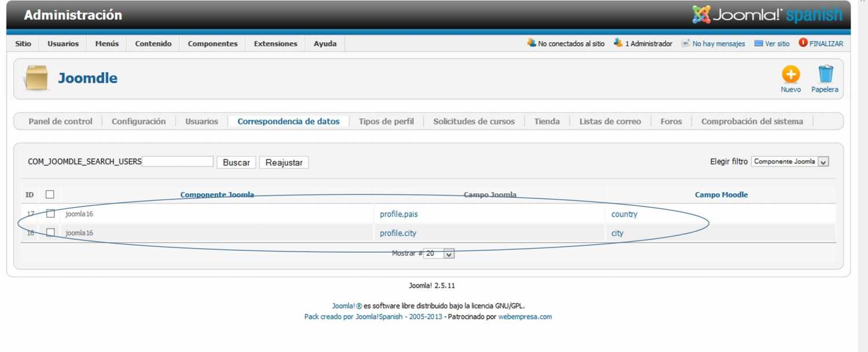The height and width of the screenshot is (352, 868).
Task: Check the box for profile.city row
Action: click(50, 233)
